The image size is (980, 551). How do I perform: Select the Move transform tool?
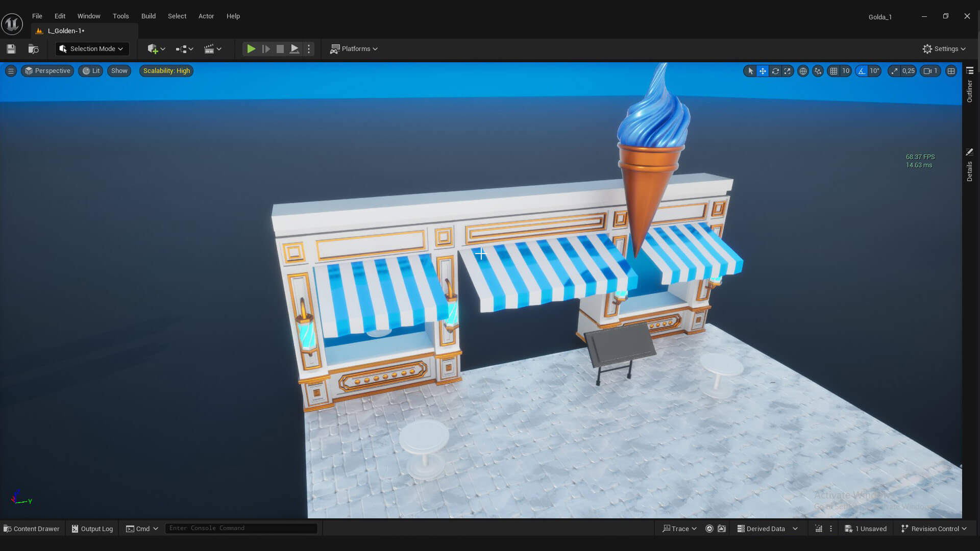pyautogui.click(x=762, y=71)
